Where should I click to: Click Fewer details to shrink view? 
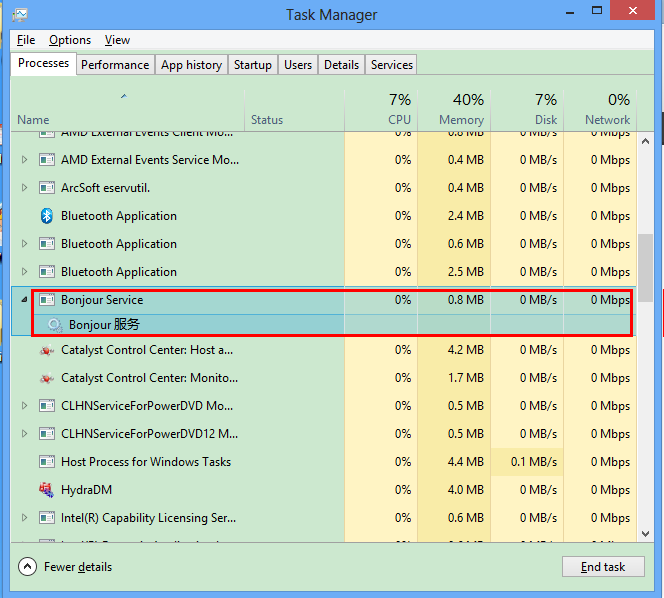click(x=66, y=567)
